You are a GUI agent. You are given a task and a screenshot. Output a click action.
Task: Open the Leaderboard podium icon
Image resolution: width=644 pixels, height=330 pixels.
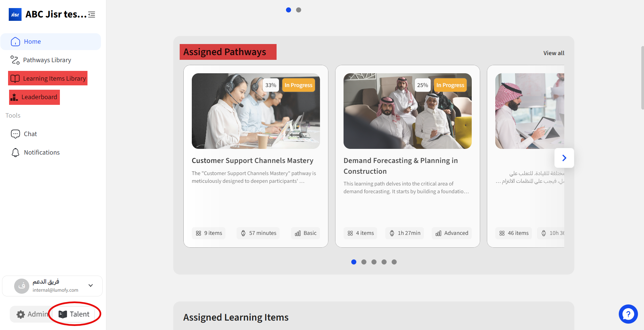tap(14, 97)
